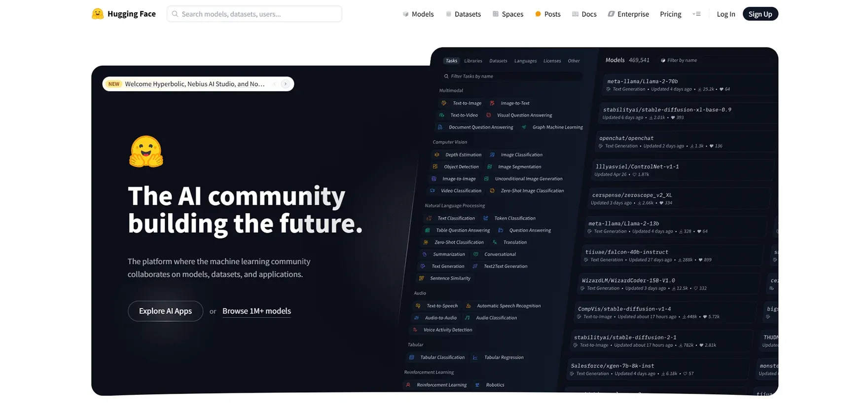Click the Visual Question Answering task icon
This screenshot has height=414, width=868.
[x=488, y=115]
